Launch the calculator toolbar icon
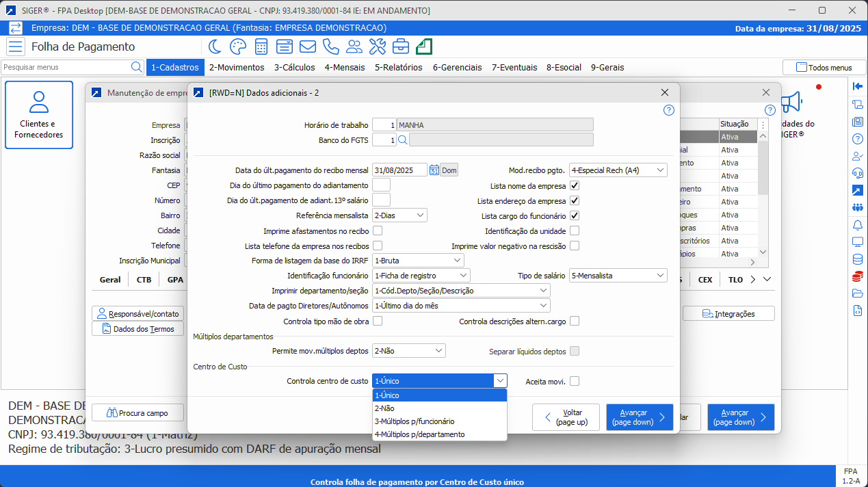Screen dimensions: 868x487 261,47
